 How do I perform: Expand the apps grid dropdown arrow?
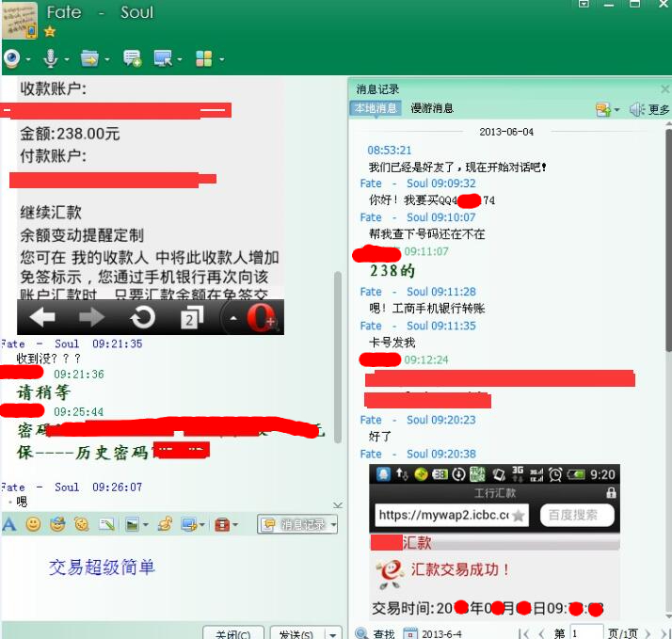click(222, 60)
